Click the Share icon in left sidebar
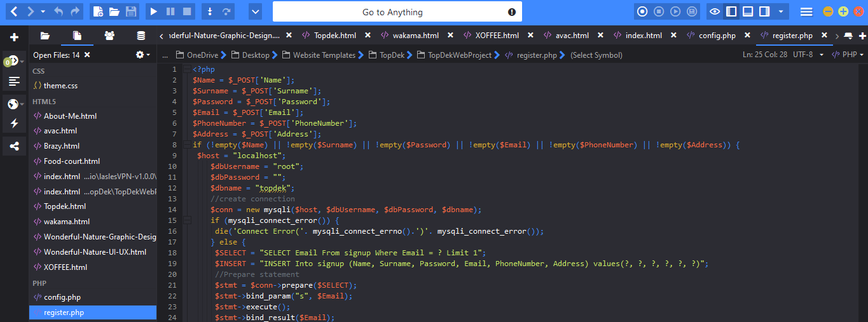This screenshot has height=322, width=868. pyautogui.click(x=14, y=146)
